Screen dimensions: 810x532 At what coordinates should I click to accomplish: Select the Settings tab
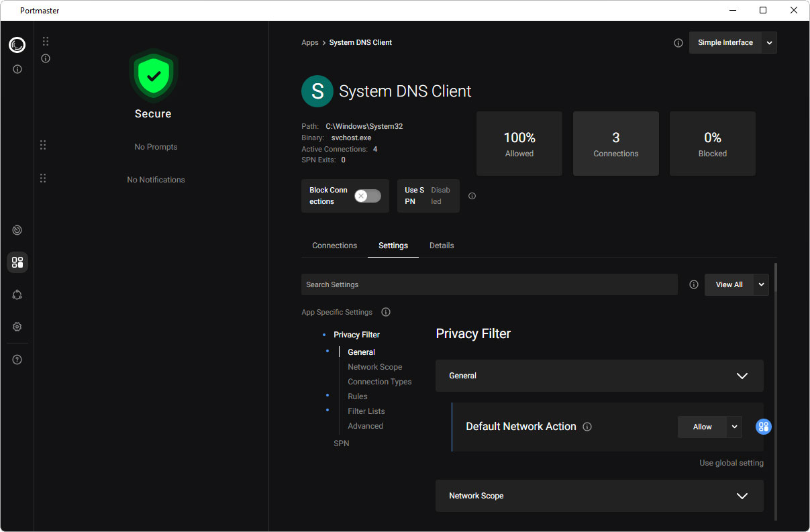[x=393, y=246]
